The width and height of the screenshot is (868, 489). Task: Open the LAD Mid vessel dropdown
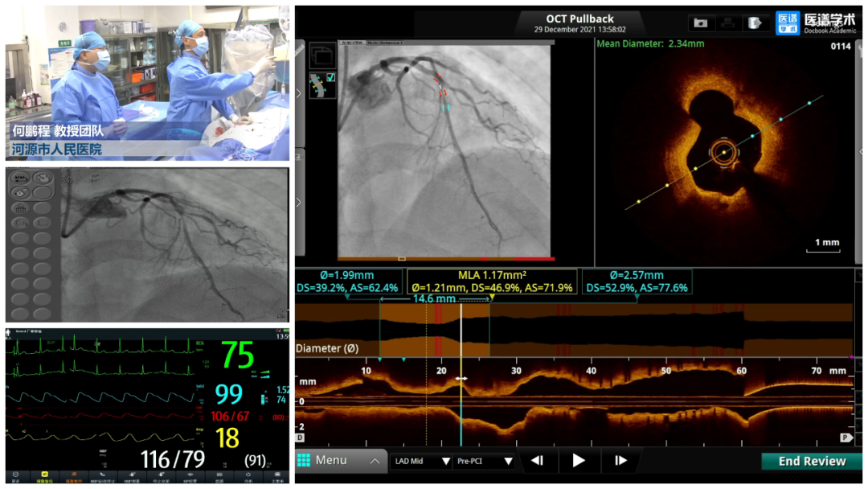[422, 462]
